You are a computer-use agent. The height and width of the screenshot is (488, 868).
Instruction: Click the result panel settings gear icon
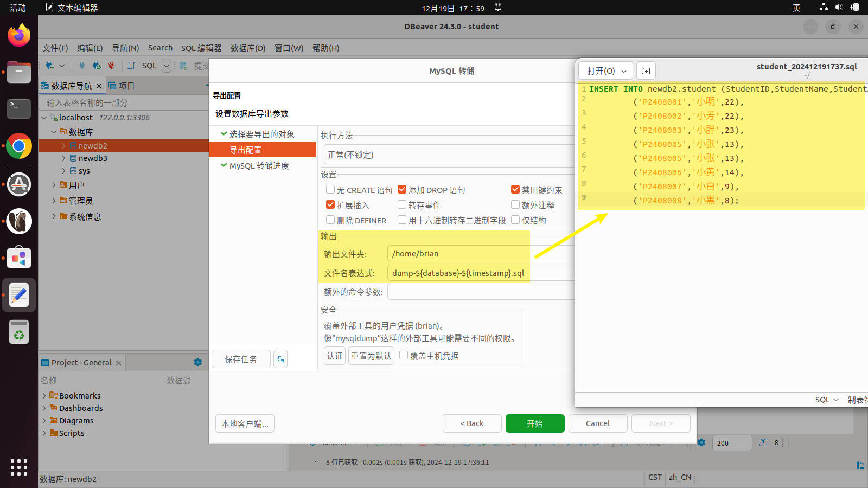pyautogui.click(x=701, y=442)
